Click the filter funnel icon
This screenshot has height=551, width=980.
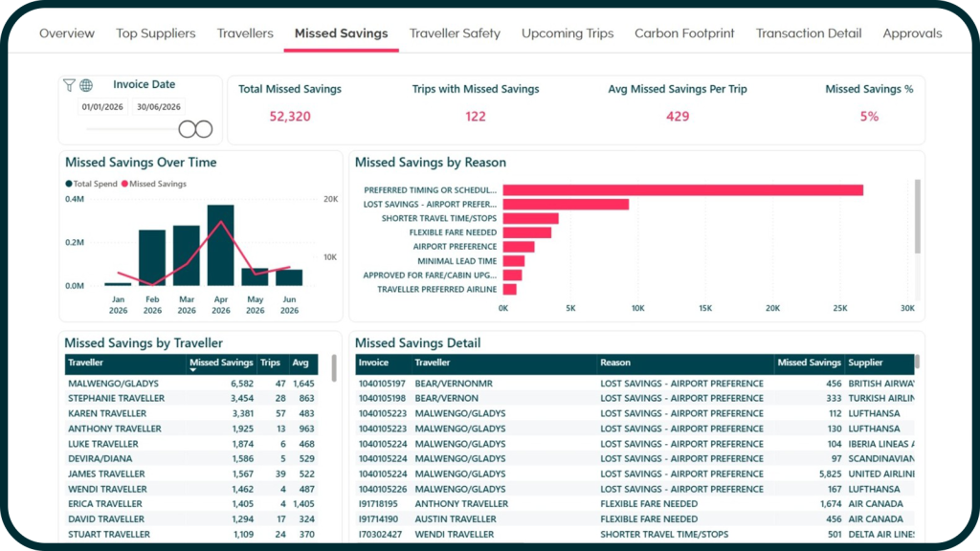click(x=69, y=85)
